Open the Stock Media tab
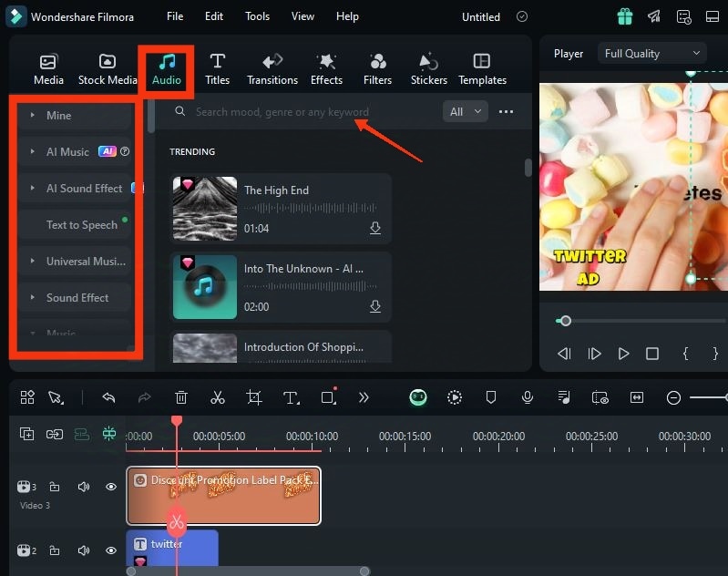This screenshot has width=728, height=576. pyautogui.click(x=108, y=69)
